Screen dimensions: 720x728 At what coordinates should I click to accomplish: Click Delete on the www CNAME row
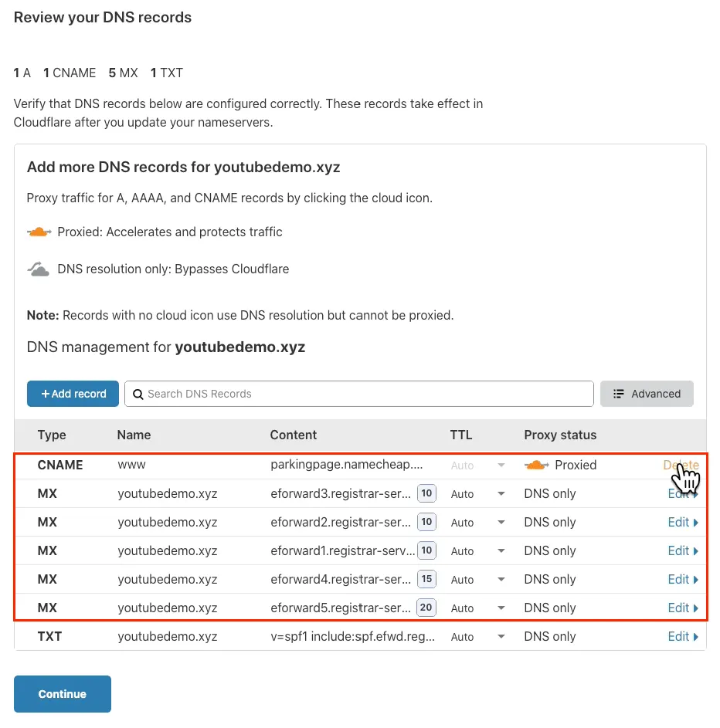pyautogui.click(x=681, y=465)
